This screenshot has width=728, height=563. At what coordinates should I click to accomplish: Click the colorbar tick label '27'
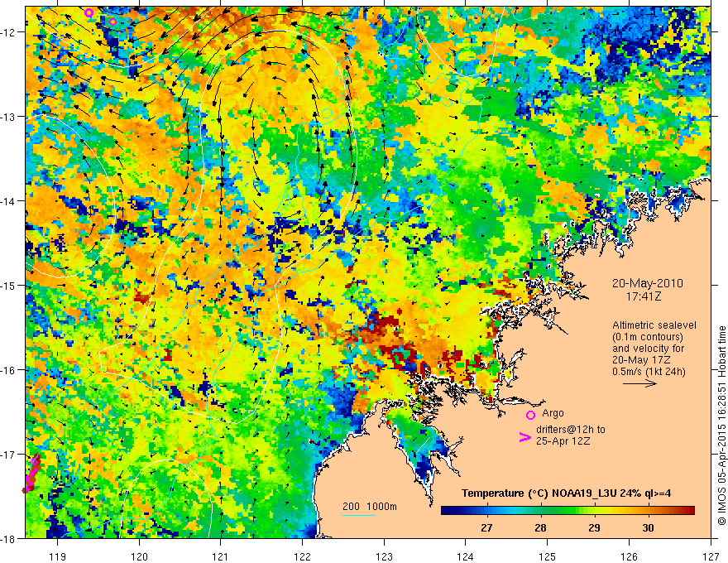pos(486,527)
